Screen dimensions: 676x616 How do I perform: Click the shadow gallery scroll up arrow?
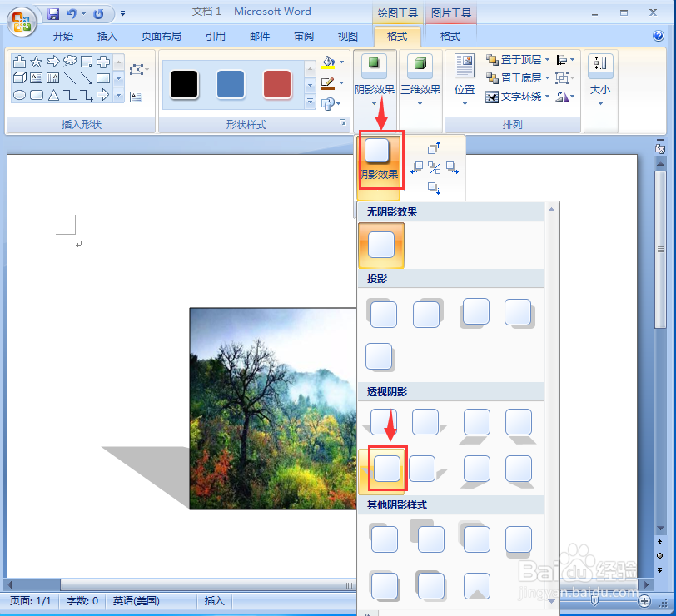[x=551, y=210]
